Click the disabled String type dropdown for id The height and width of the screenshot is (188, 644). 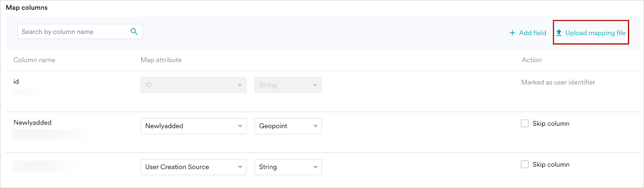click(x=288, y=85)
